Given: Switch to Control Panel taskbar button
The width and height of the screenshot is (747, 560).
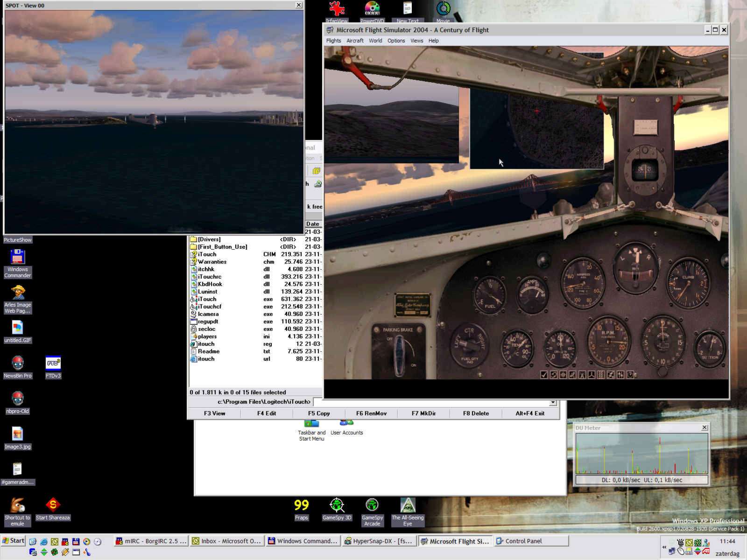Looking at the screenshot, I should tap(531, 541).
